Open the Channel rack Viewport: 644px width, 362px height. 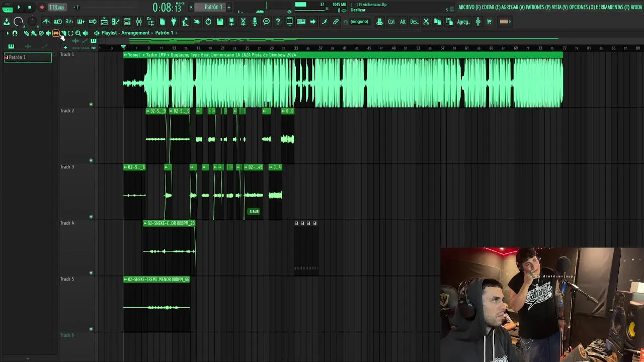pyautogui.click(x=127, y=22)
